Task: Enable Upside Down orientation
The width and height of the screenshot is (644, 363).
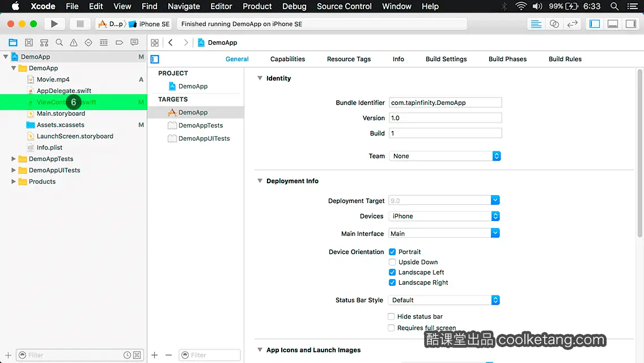Action: pyautogui.click(x=392, y=262)
